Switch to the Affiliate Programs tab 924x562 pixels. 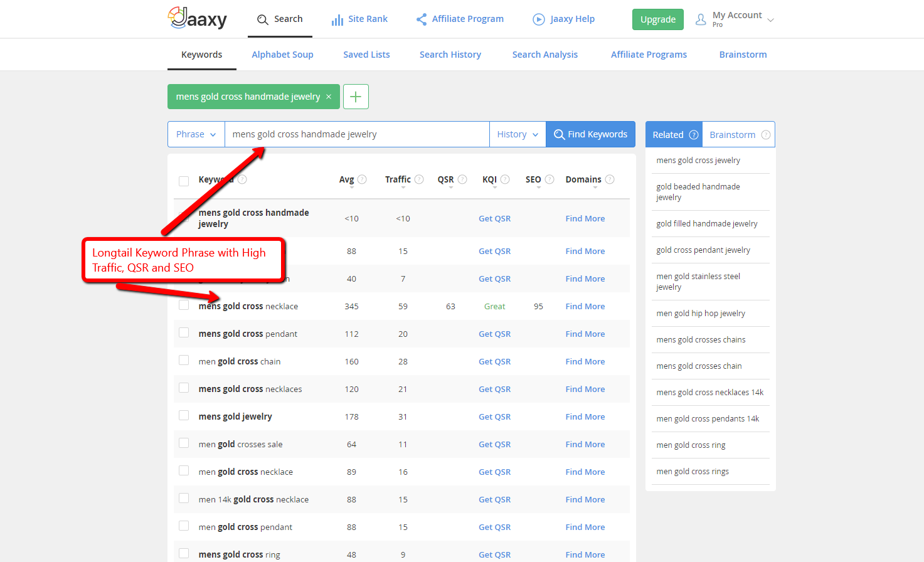click(x=649, y=55)
